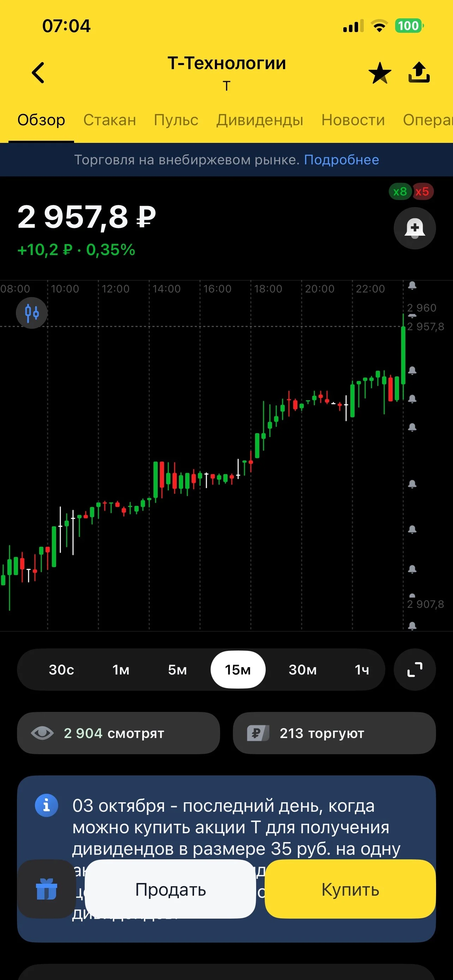Tap the 14:00 time axis label
This screenshot has height=980, width=453.
pyautogui.click(x=167, y=289)
